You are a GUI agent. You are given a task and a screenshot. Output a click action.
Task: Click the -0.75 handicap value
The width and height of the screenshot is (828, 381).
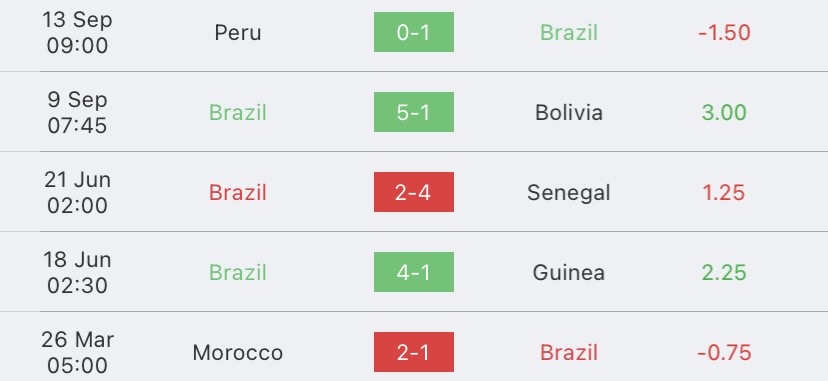pos(724,353)
